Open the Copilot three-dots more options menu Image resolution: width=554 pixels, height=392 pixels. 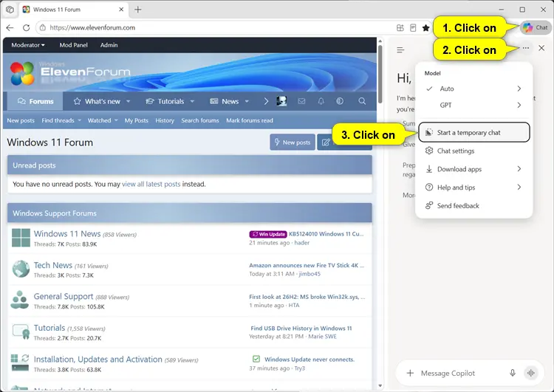526,48
